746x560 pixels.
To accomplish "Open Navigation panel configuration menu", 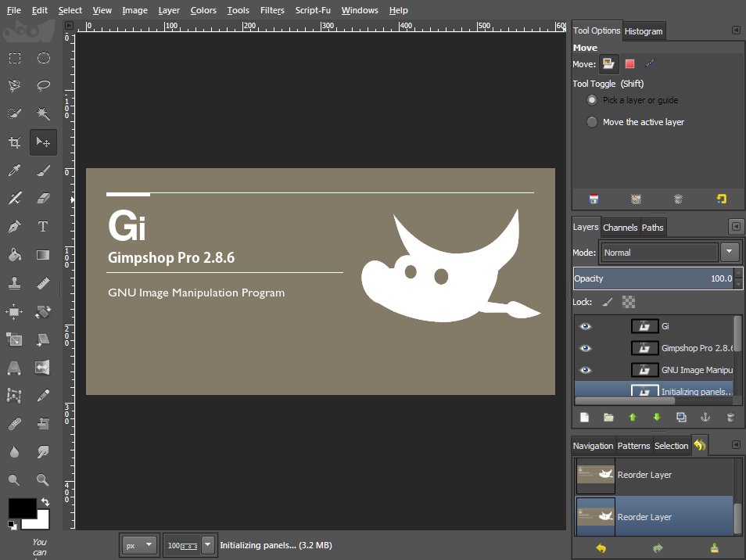I will click(x=736, y=445).
